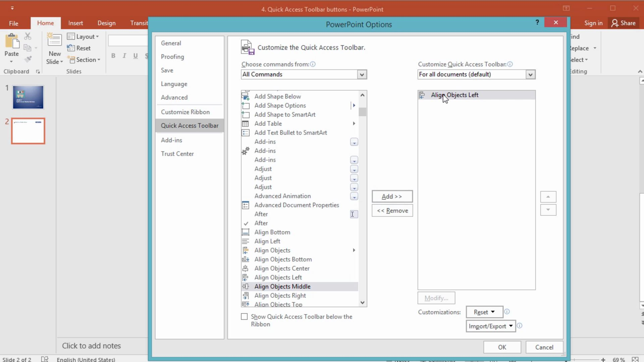Toggle Bold formatting in the ribbon
This screenshot has width=644, height=362.
coord(113,55)
